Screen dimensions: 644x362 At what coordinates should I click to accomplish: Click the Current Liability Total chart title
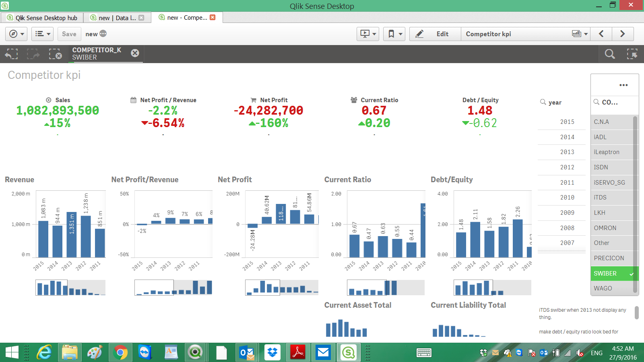click(x=469, y=305)
